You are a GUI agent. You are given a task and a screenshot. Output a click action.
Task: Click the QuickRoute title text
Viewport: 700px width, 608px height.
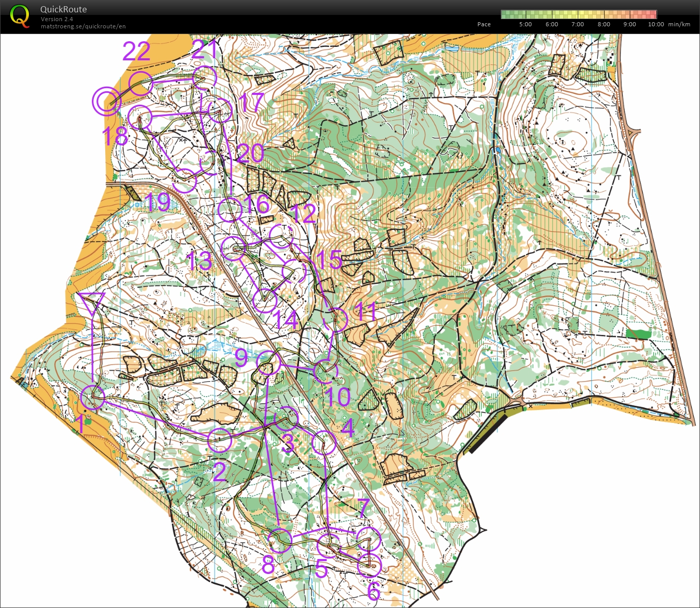point(63,9)
